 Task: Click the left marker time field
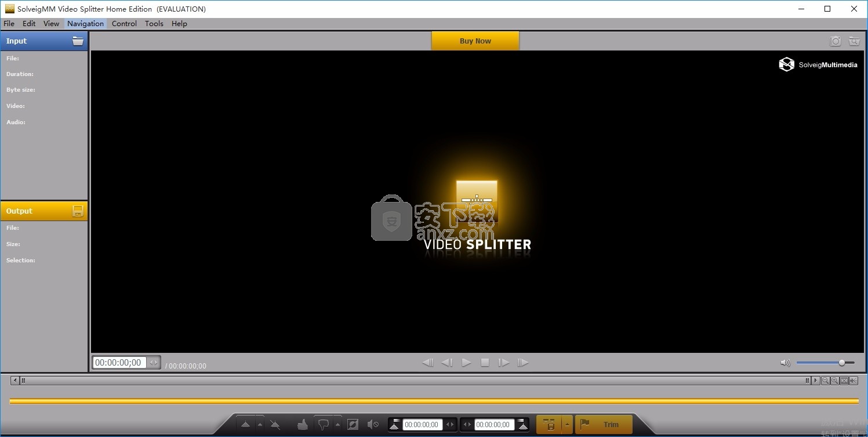423,425
